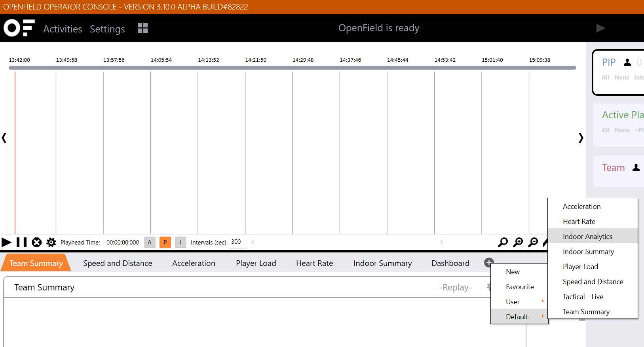
Task: Open the four-square grid layout icon
Action: click(x=142, y=28)
